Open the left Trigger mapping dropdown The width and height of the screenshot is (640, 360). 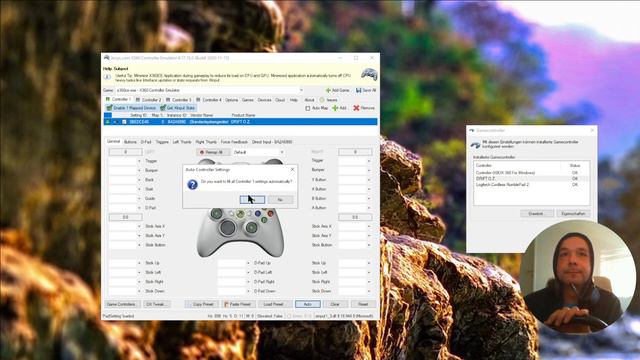(139, 161)
